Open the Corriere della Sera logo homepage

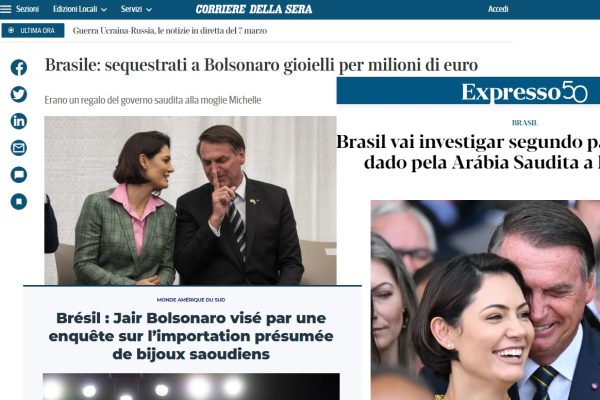click(254, 9)
